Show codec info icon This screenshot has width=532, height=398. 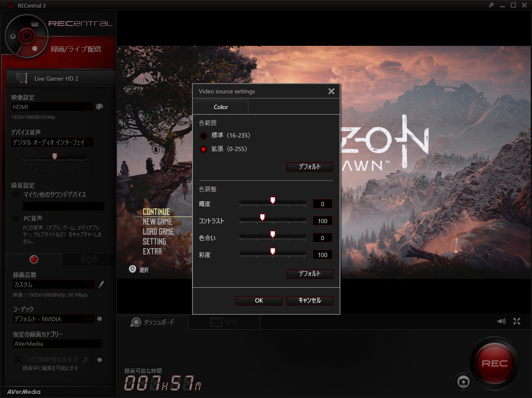coord(100,319)
